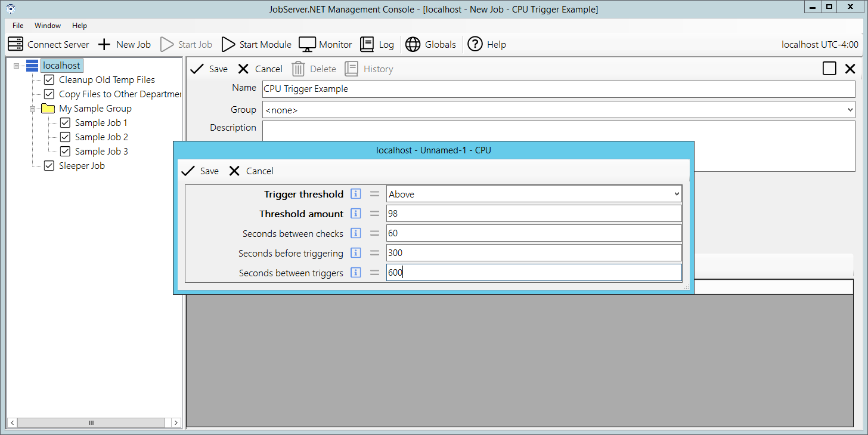Collapse the My Sample Group folder
This screenshot has width=868, height=435.
pyautogui.click(x=33, y=109)
